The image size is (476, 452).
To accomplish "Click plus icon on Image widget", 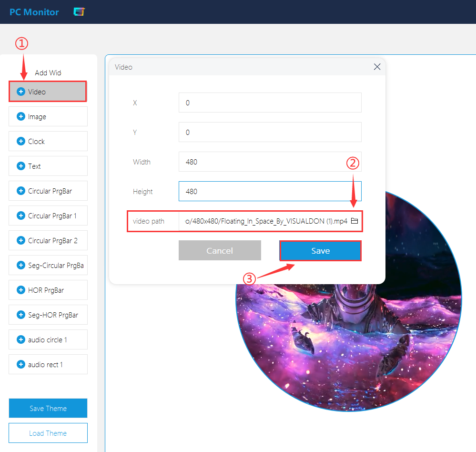I will [x=20, y=116].
